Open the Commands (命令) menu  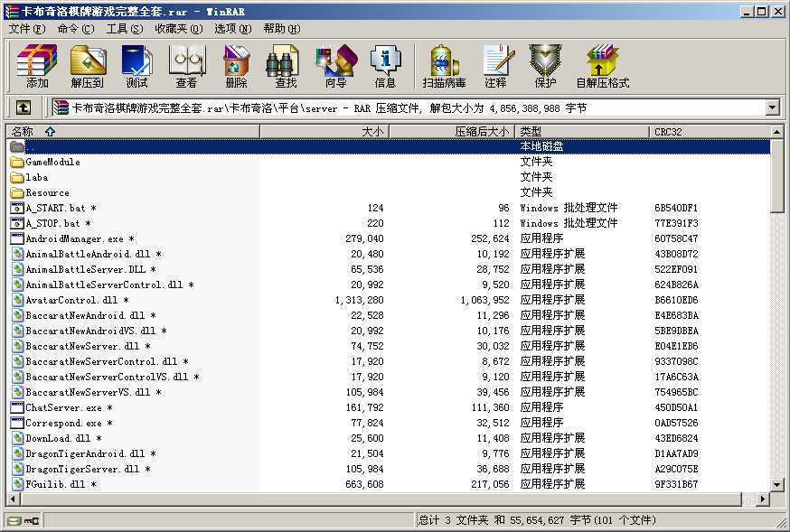pyautogui.click(x=76, y=29)
